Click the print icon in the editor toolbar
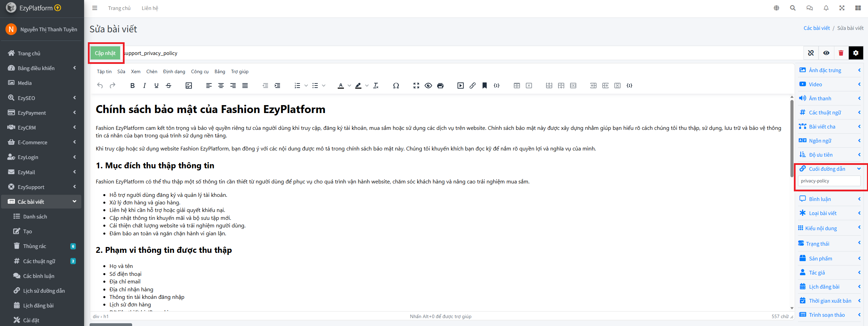The height and width of the screenshot is (326, 868). pos(440,86)
